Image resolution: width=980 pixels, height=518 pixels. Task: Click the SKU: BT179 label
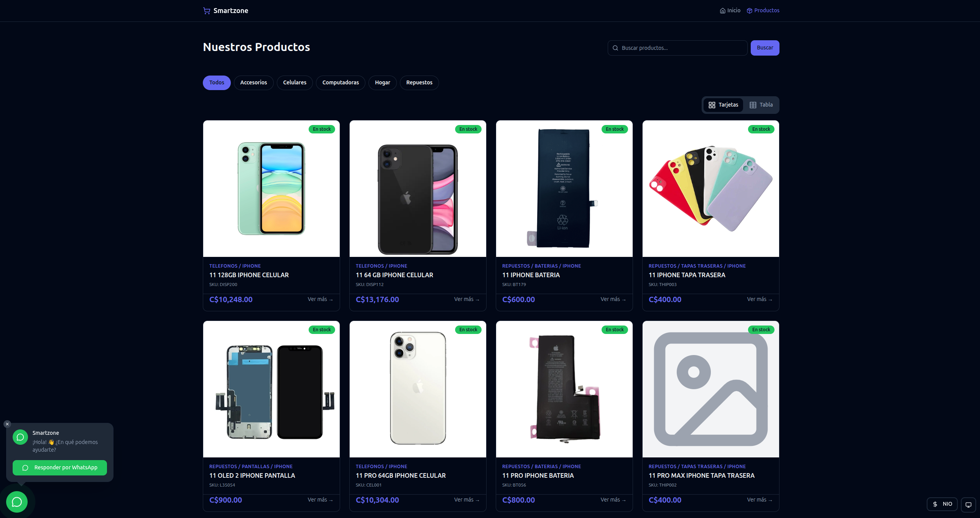click(x=514, y=285)
